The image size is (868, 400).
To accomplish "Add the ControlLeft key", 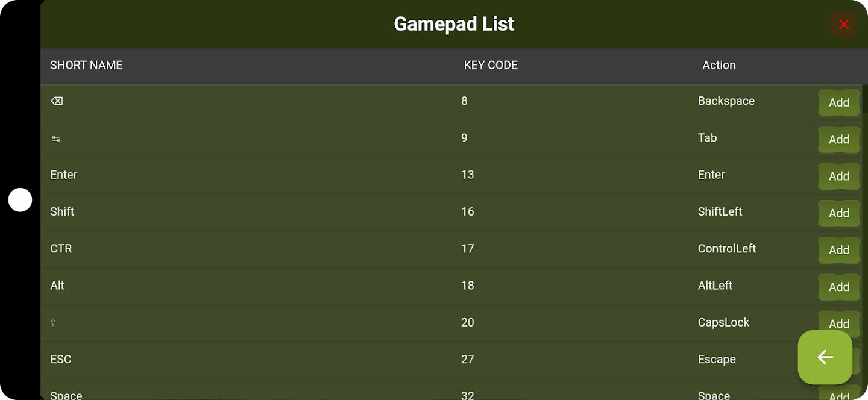I will 838,250.
